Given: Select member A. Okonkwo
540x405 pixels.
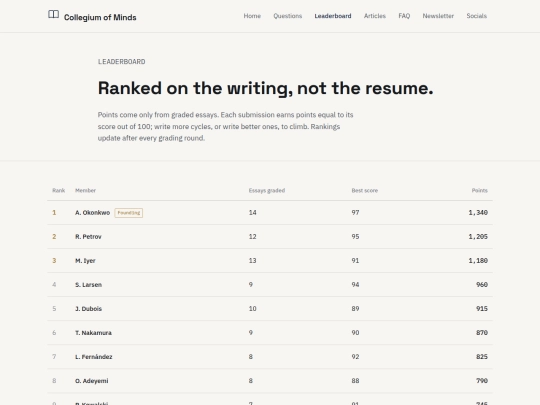Looking at the screenshot, I should point(92,212).
